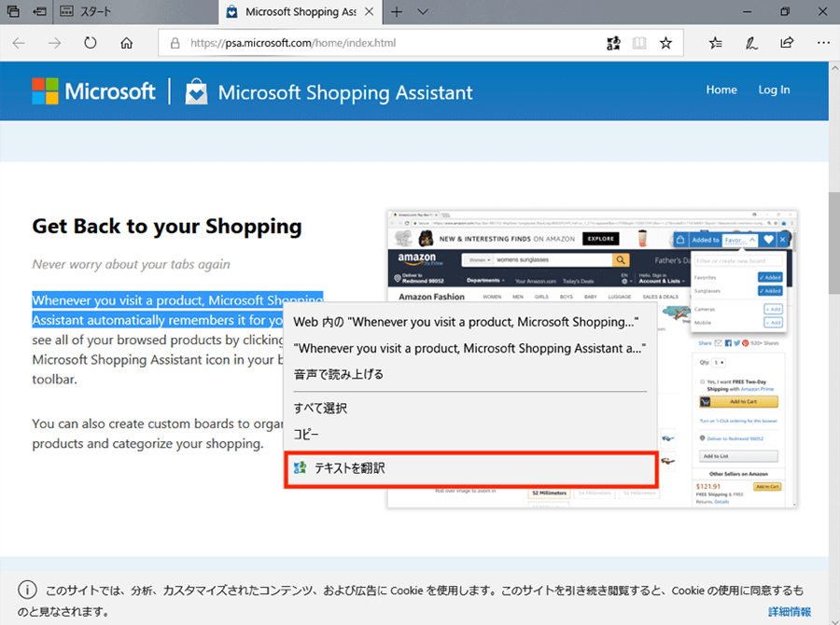
Task: Go back with the browser back arrow
Action: 19,43
